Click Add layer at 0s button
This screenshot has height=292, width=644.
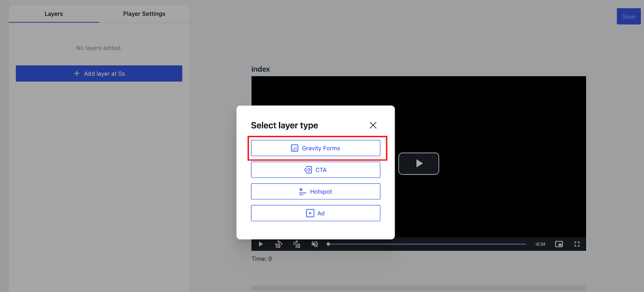point(99,74)
